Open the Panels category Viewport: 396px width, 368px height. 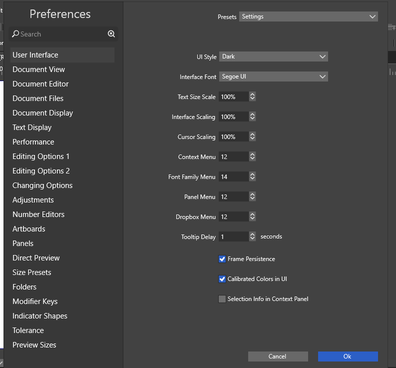tap(23, 243)
